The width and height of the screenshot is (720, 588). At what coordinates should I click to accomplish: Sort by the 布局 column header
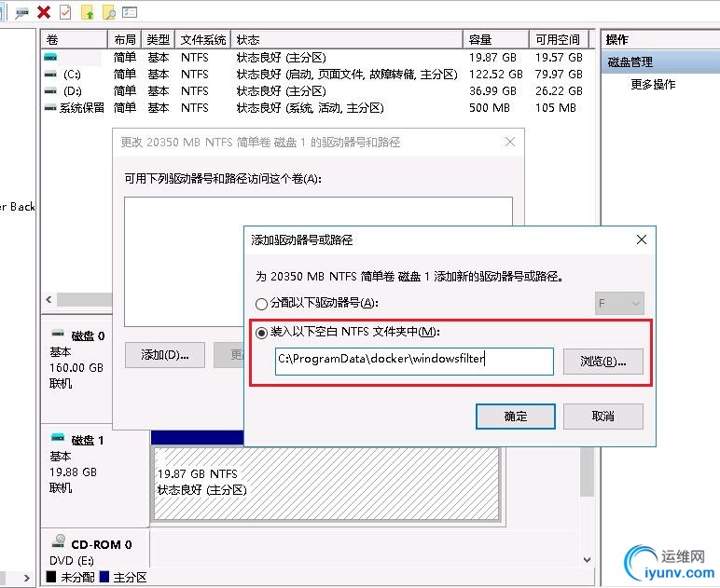pyautogui.click(x=125, y=40)
